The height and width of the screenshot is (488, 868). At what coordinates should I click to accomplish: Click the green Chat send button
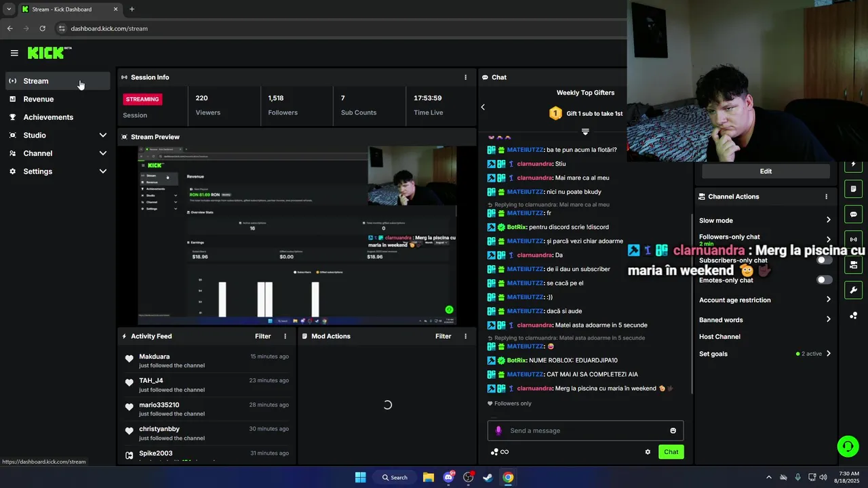(x=671, y=452)
